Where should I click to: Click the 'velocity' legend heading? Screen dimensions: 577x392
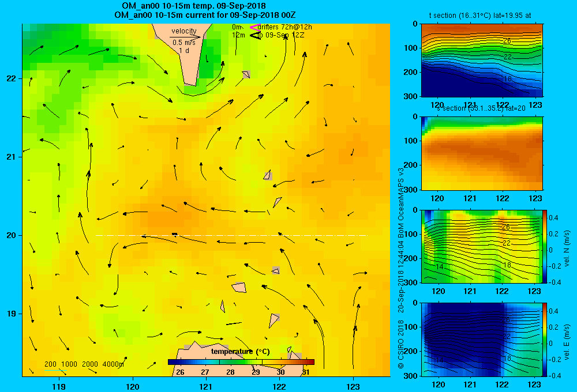184,31
